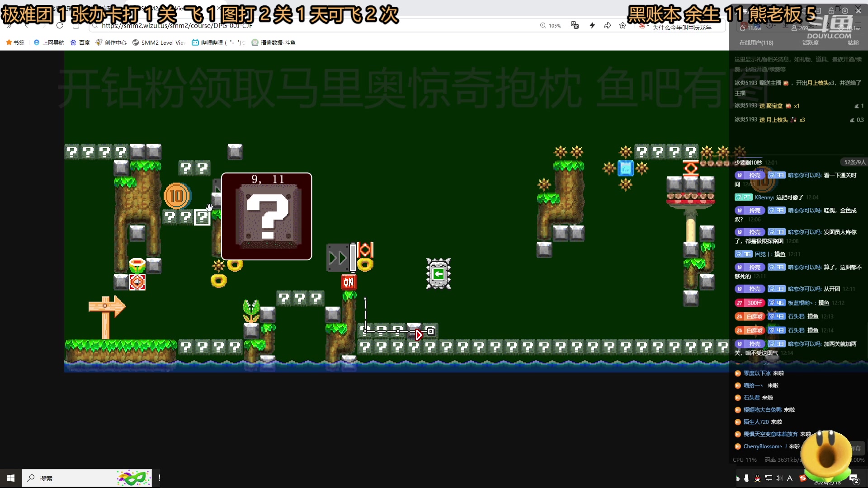Bookmark page with the star-plus icon

pos(623,25)
